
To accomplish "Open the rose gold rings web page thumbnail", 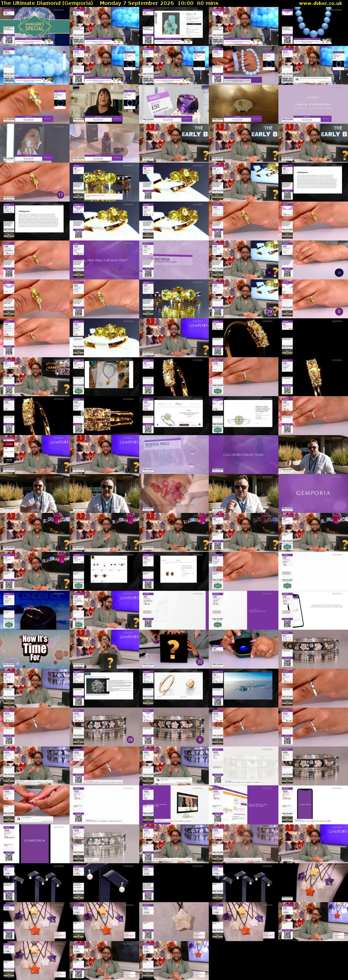I will [174, 688].
